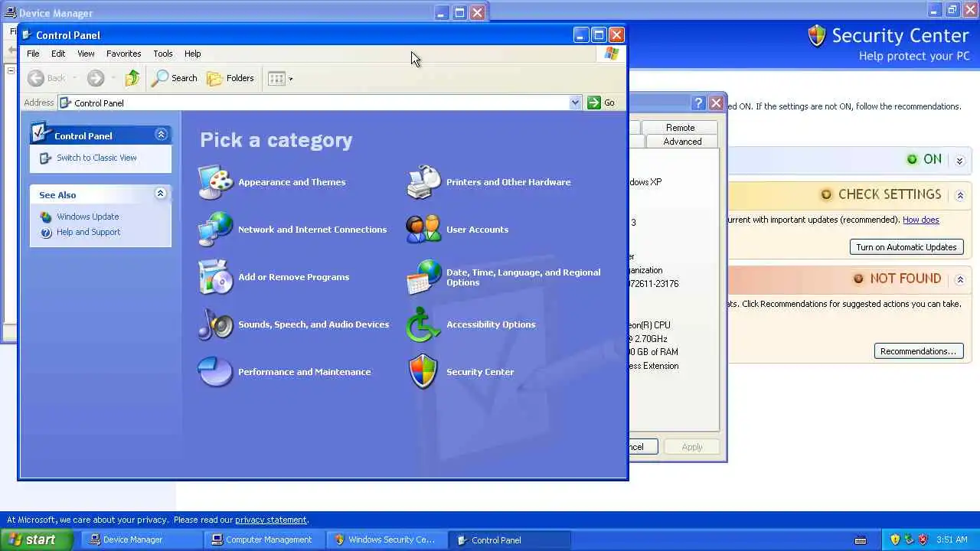This screenshot has width=980, height=551.
Task: Open the File menu in Control Panel
Action: tap(33, 54)
